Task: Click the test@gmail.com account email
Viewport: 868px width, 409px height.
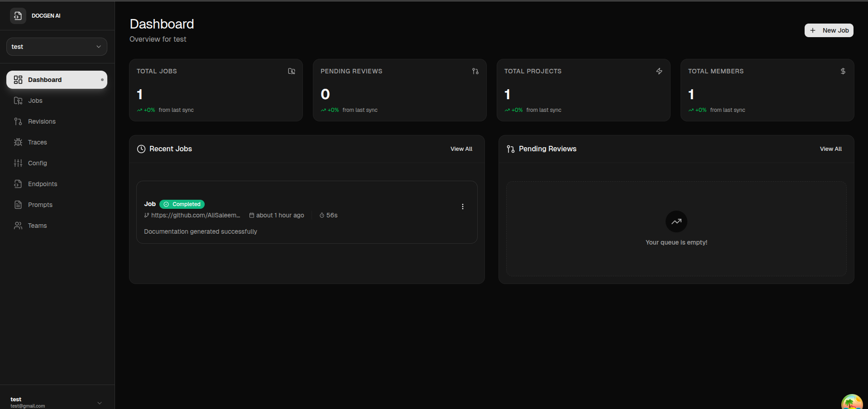Action: coord(28,406)
